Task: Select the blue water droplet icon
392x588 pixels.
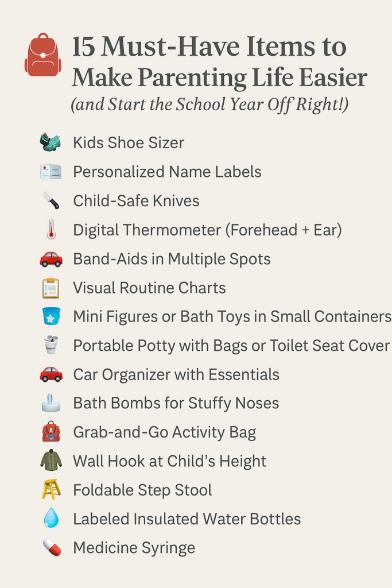Action: (x=51, y=519)
